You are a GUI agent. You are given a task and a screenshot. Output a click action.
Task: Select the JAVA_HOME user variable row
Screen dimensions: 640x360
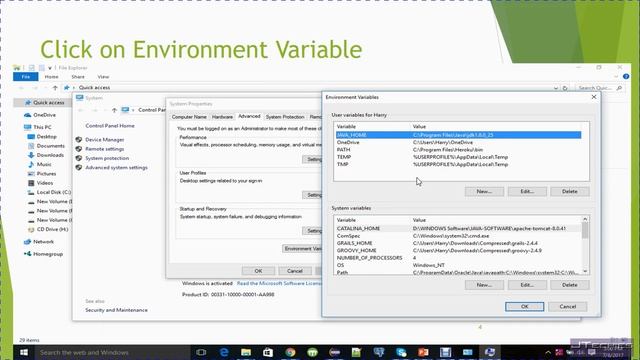[x=458, y=135]
